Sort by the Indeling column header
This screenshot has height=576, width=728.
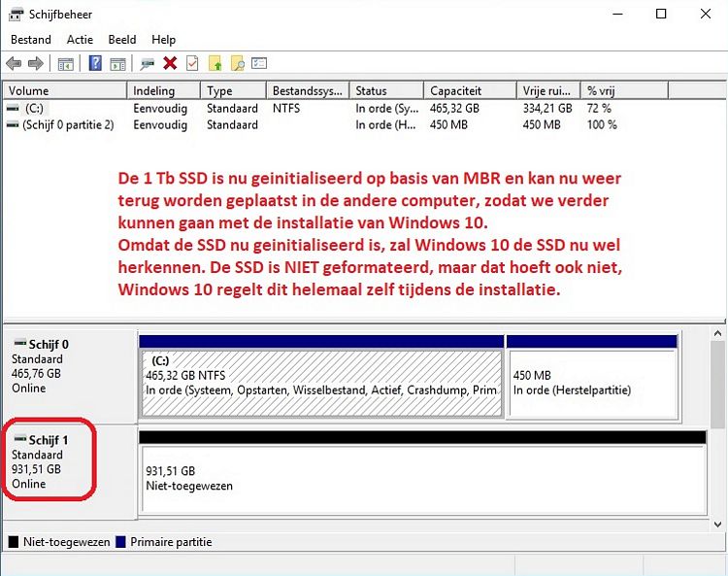coord(164,90)
